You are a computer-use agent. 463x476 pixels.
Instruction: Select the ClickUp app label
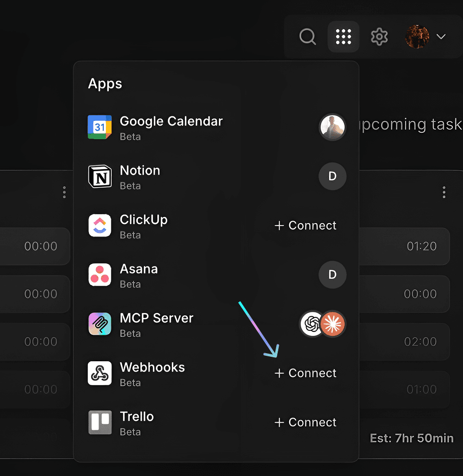143,220
